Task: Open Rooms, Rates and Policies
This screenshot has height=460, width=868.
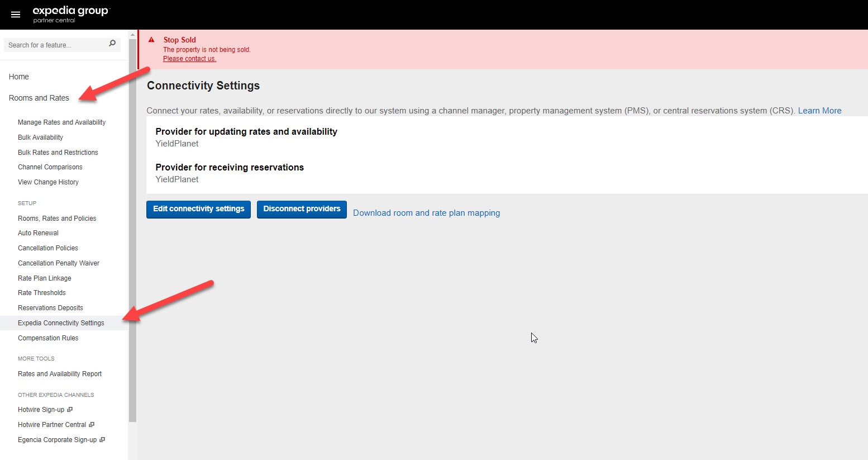Action: (57, 219)
